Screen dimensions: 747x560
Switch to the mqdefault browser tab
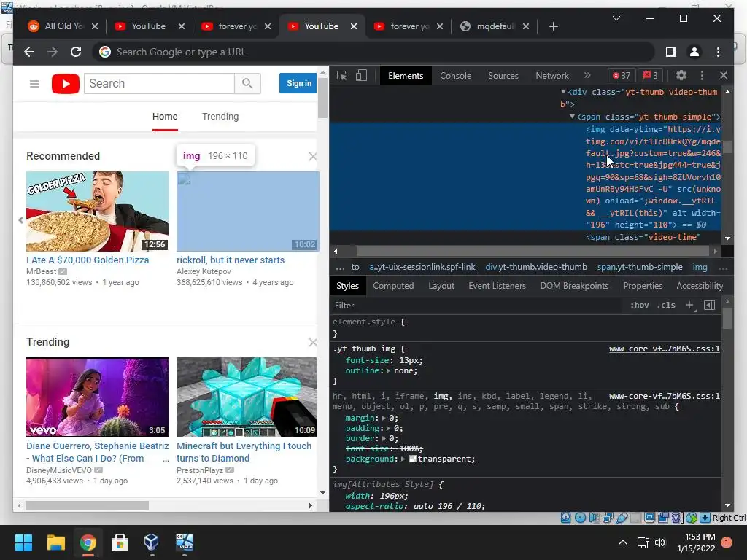[495, 26]
